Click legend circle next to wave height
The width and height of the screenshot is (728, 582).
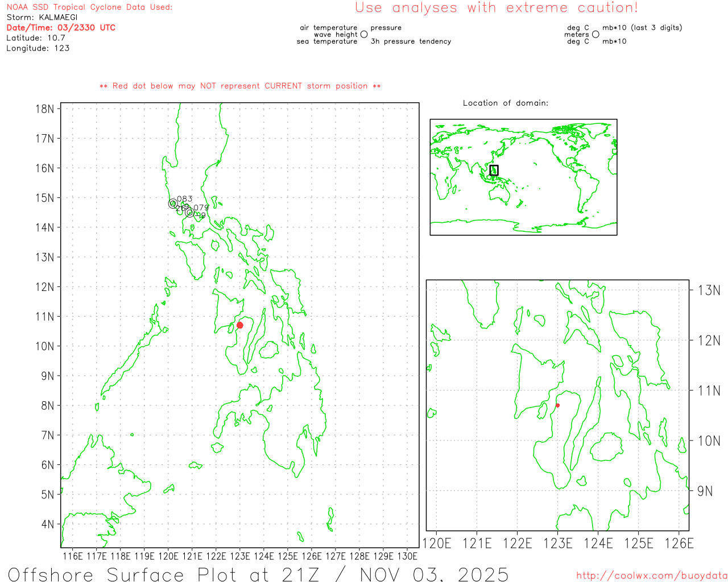point(364,35)
